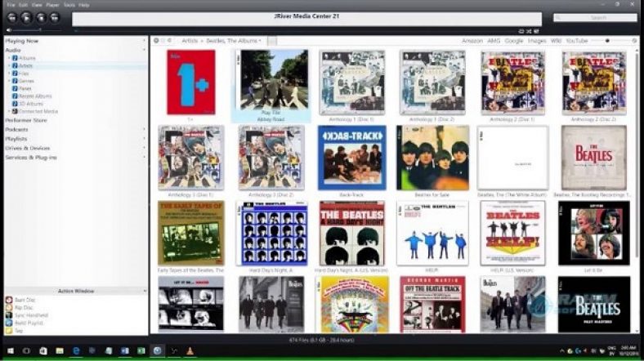The width and height of the screenshot is (644, 361).
Task: Select the White Album cover
Action: point(512,158)
